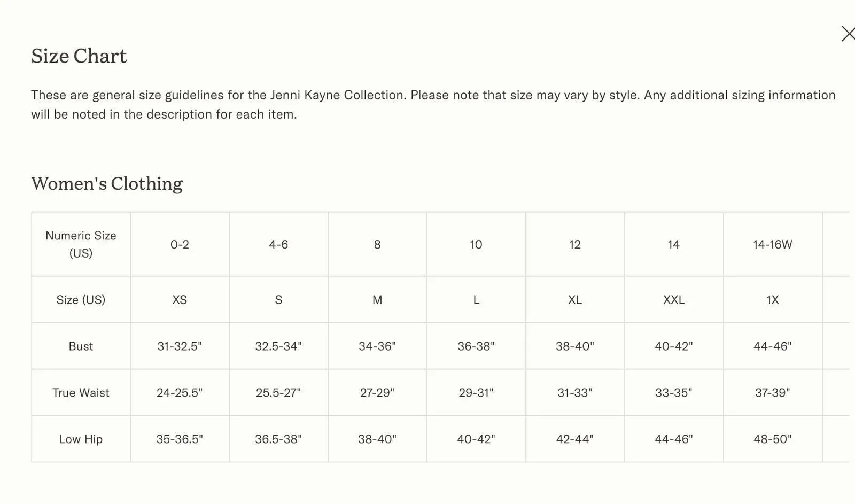Screen dimensions: 855x504
Task: Click the 48-50" low hip cell
Action: tap(773, 439)
